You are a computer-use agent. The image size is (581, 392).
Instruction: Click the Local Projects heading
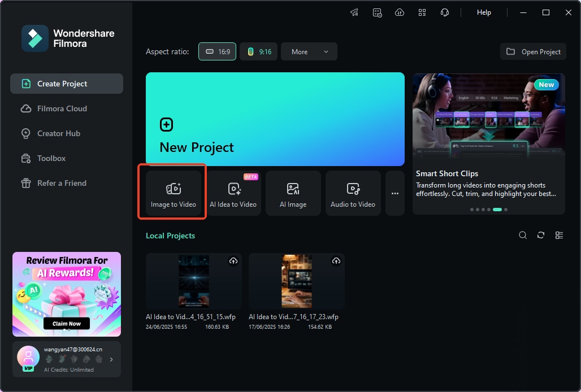point(171,236)
